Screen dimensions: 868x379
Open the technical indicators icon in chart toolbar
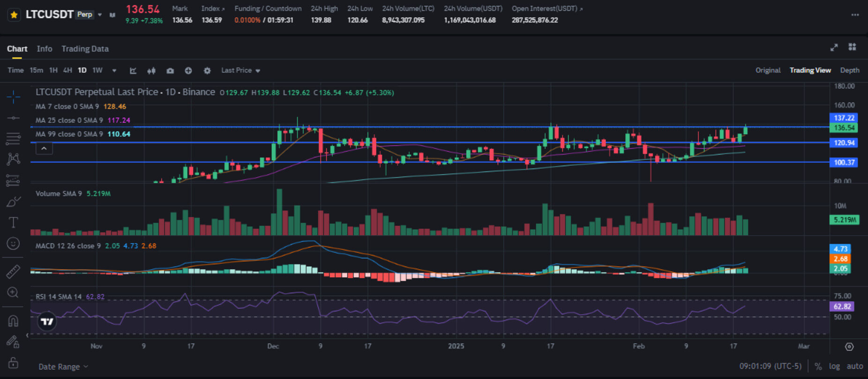click(133, 71)
